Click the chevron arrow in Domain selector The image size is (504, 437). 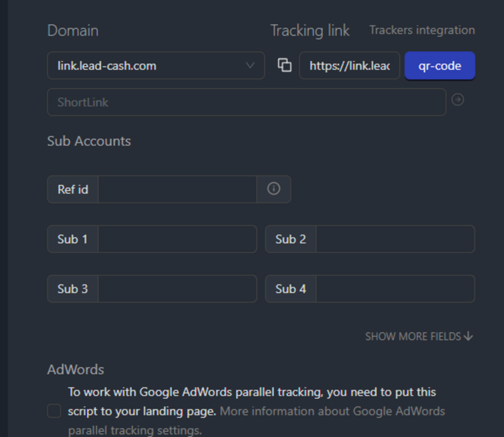pyautogui.click(x=250, y=65)
